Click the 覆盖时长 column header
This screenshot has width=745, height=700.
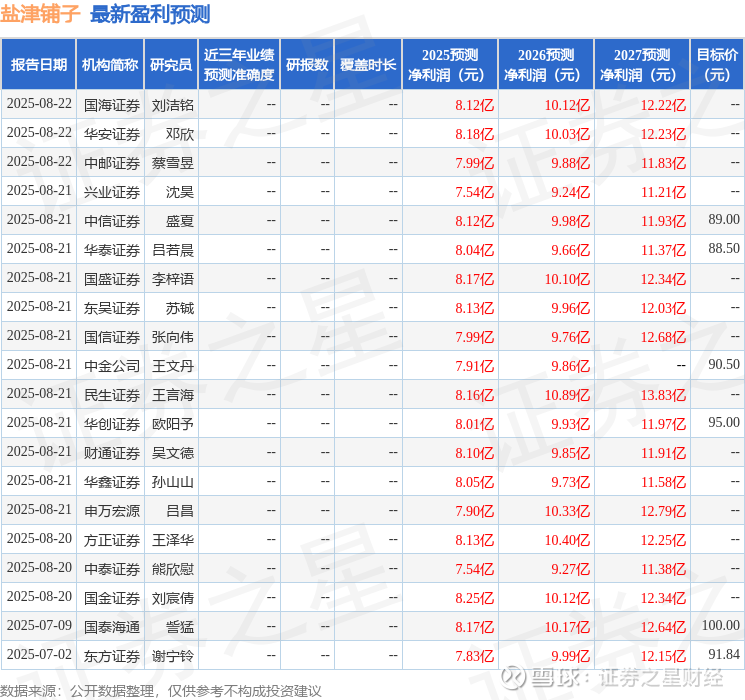pyautogui.click(x=368, y=65)
